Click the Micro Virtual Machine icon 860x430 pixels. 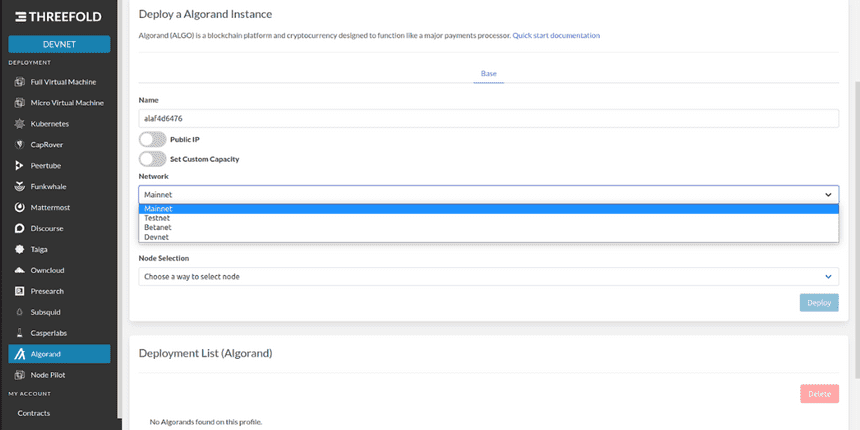click(x=20, y=103)
